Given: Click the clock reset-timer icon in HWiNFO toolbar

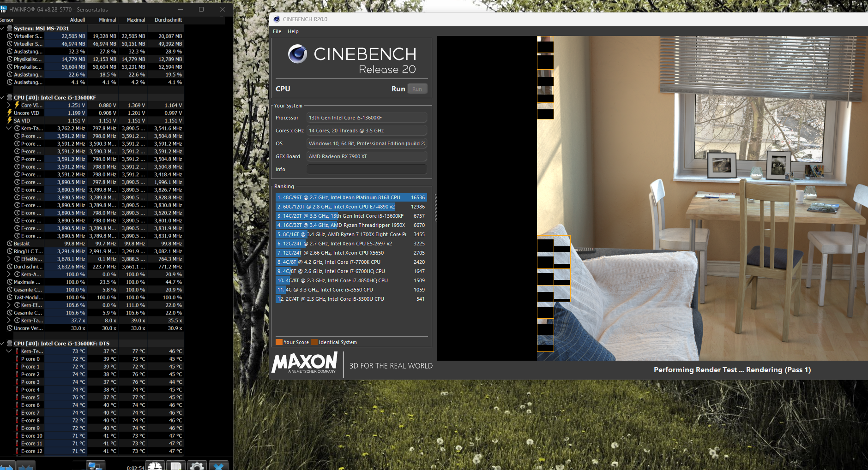Looking at the screenshot, I should 155,466.
